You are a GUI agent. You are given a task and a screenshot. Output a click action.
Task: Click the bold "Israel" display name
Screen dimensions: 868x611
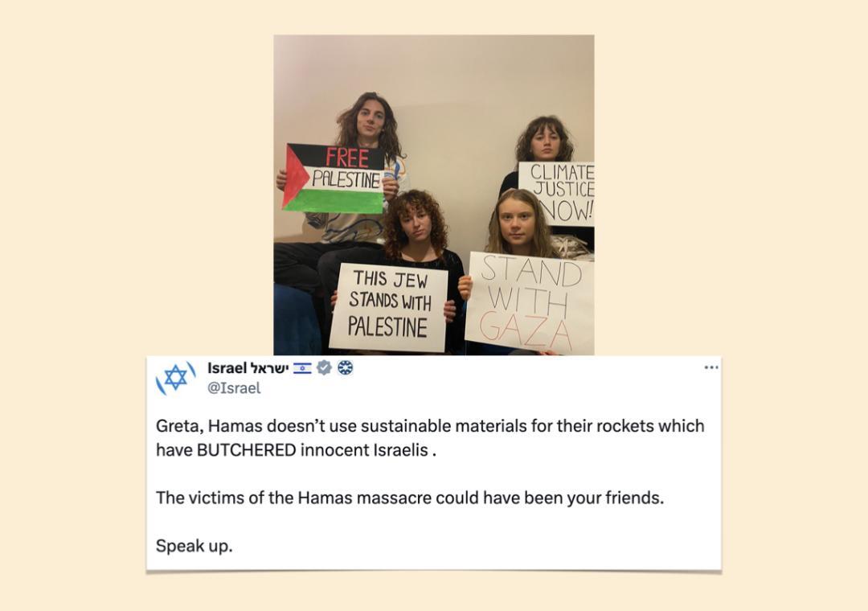227,368
